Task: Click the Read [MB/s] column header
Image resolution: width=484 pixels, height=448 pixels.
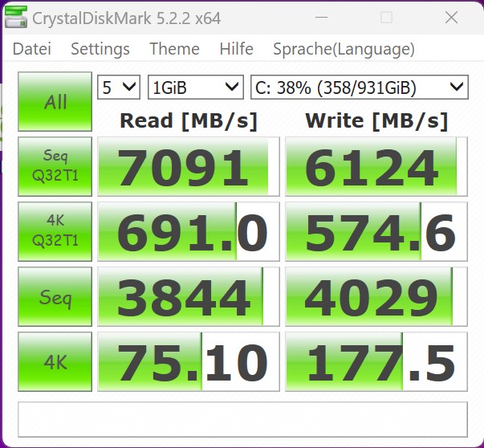Action: pos(189,120)
